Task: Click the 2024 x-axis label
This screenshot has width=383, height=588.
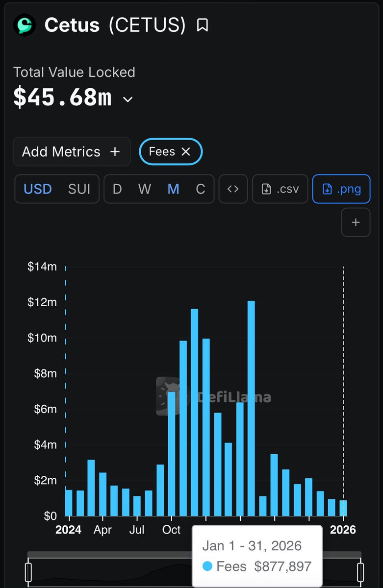Action: [68, 530]
